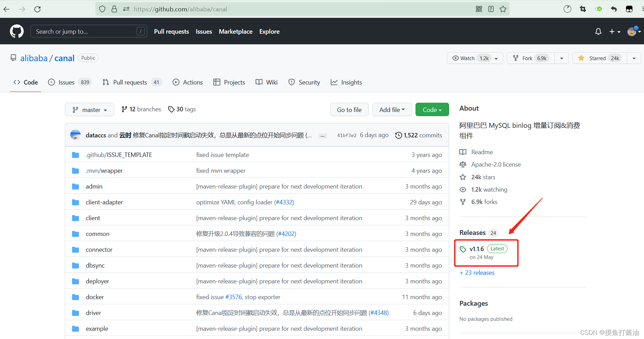The height and width of the screenshot is (339, 644).
Task: Click the padlock site security icon
Action: (x=114, y=9)
